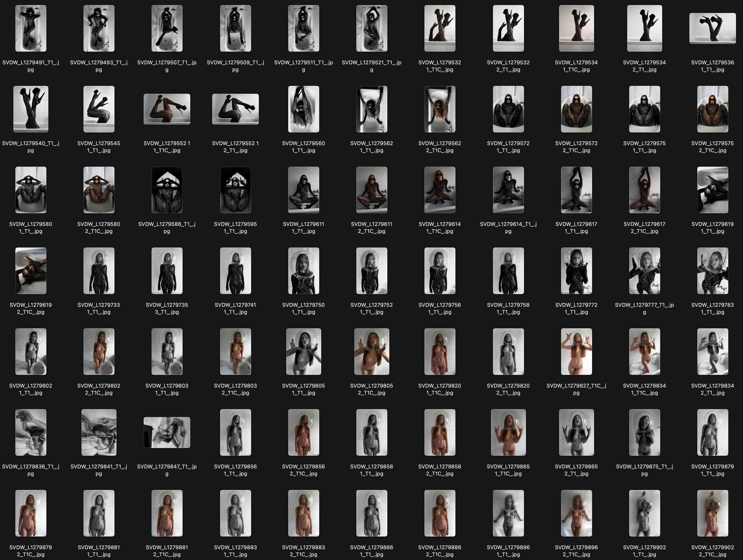Open the file SVDW_L1279507_T1_.jpg
This screenshot has height=560, width=743.
(x=167, y=29)
